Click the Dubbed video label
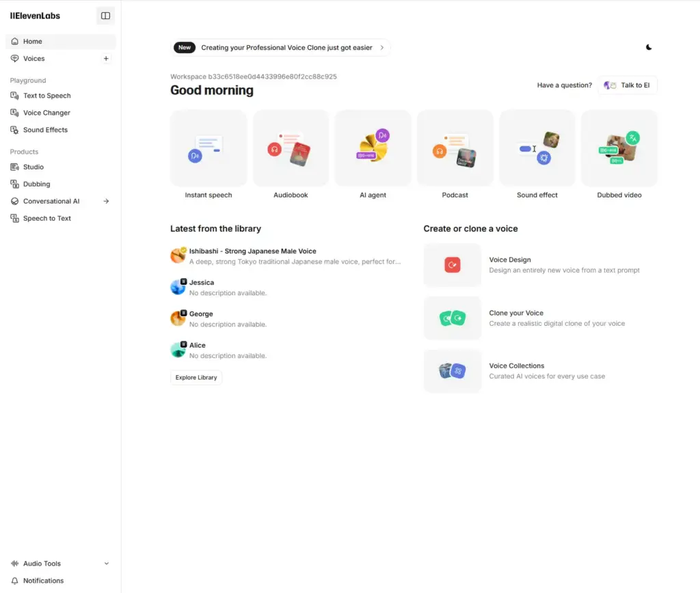 (x=619, y=195)
